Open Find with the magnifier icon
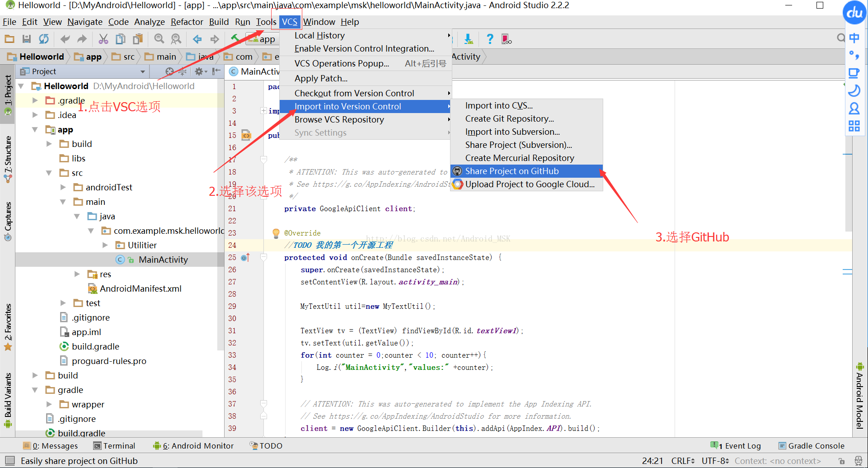Viewport: 868px width, 468px height. pyautogui.click(x=159, y=39)
